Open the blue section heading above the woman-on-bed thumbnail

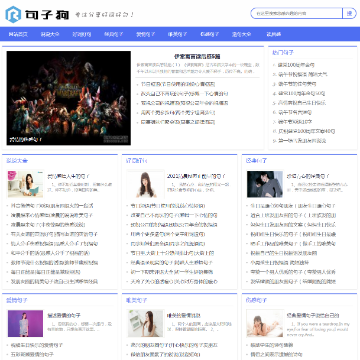(256, 300)
